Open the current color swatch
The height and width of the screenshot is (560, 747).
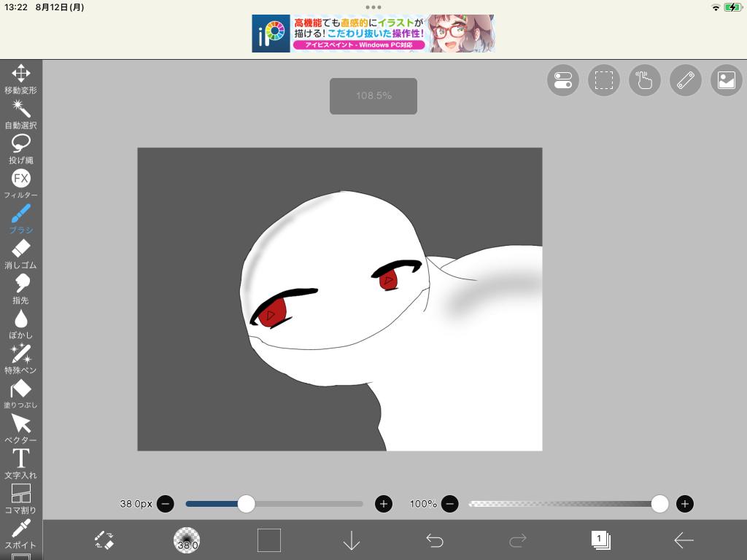269,540
